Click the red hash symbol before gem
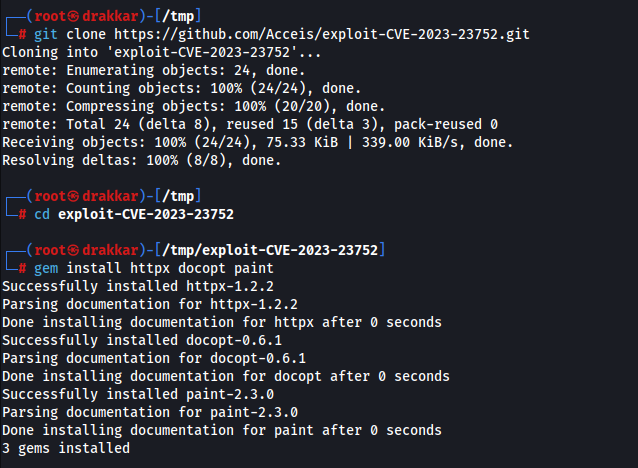The width and height of the screenshot is (638, 468). 22,269
